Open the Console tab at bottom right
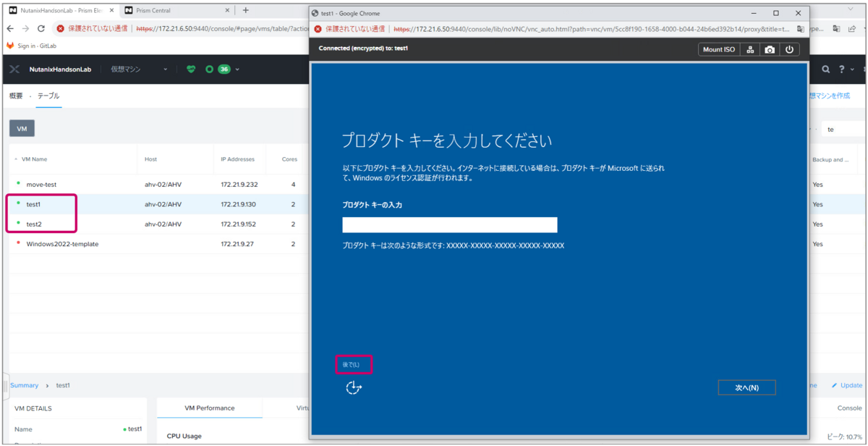 pyautogui.click(x=849, y=408)
